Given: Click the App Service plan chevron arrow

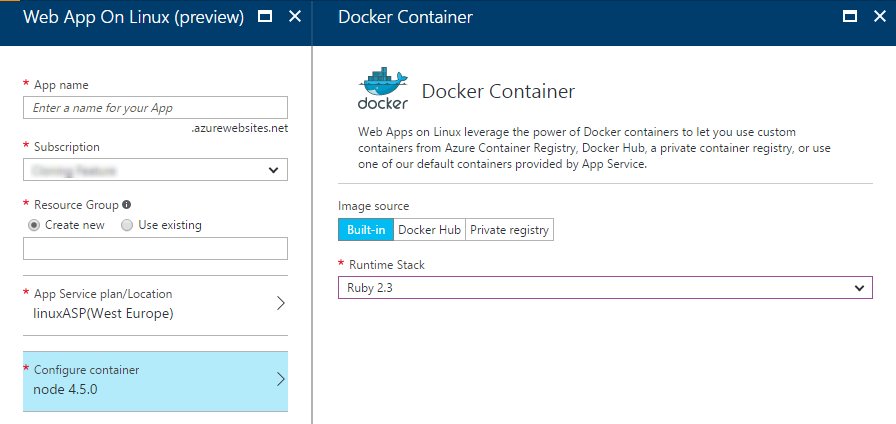Looking at the screenshot, I should click(280, 303).
